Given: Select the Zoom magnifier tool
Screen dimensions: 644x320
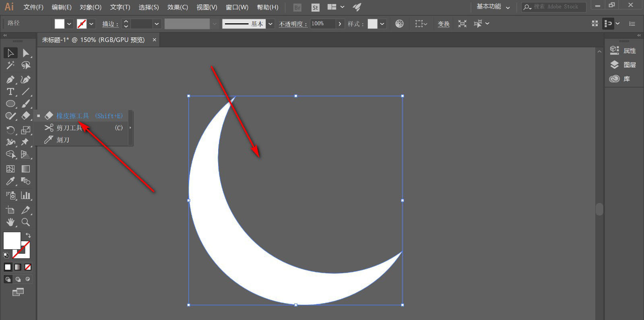Looking at the screenshot, I should coord(25,222).
